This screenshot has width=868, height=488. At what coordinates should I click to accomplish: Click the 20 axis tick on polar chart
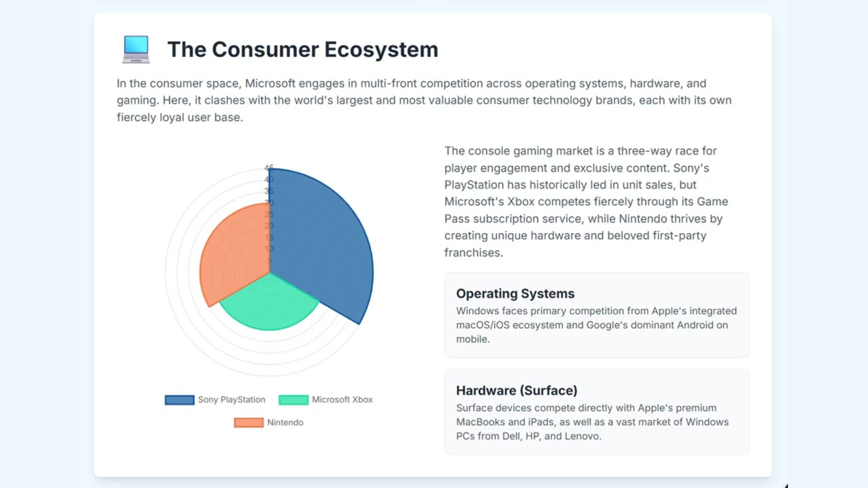269,226
